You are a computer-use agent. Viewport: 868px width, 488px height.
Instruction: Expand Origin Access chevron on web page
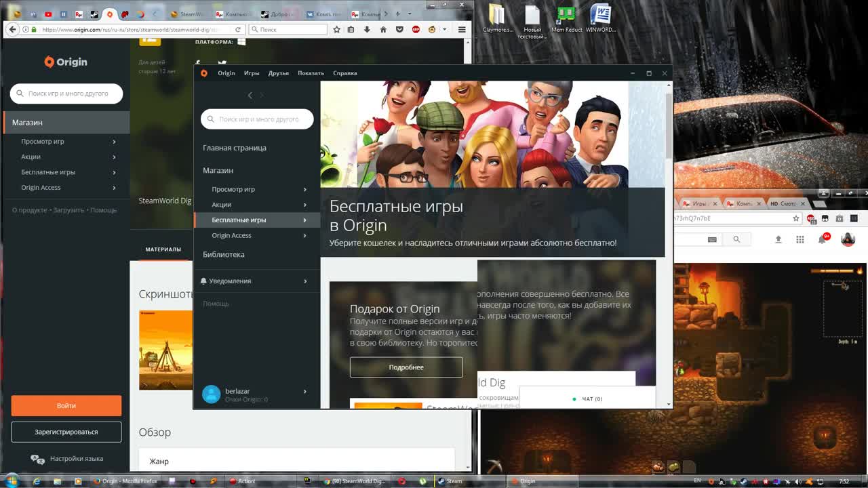(x=114, y=188)
